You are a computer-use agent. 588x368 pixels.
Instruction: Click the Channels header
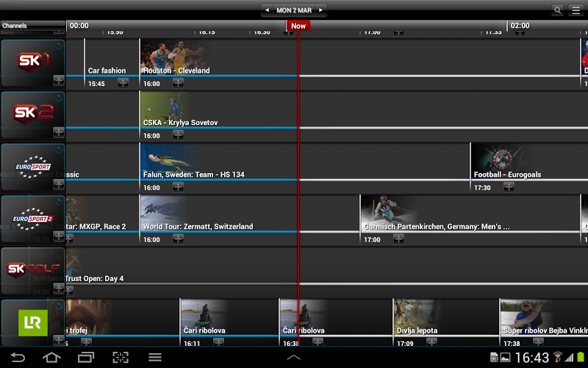pyautogui.click(x=32, y=26)
